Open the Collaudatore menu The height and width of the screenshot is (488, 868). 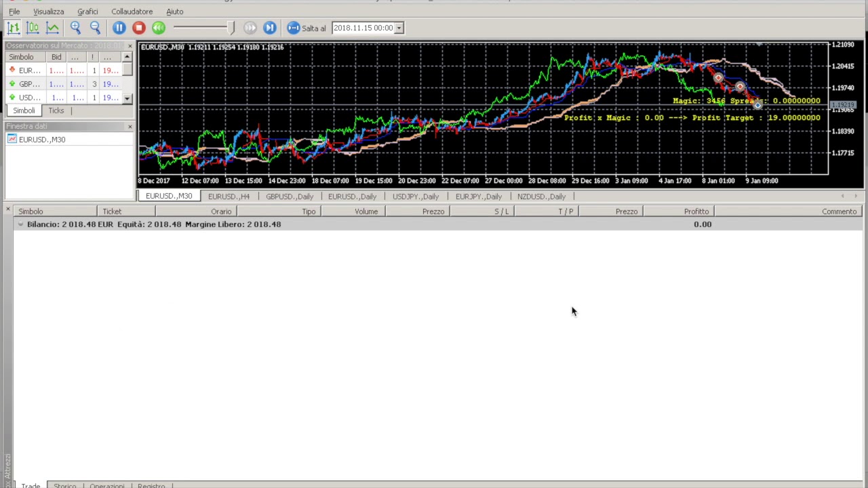(x=132, y=12)
